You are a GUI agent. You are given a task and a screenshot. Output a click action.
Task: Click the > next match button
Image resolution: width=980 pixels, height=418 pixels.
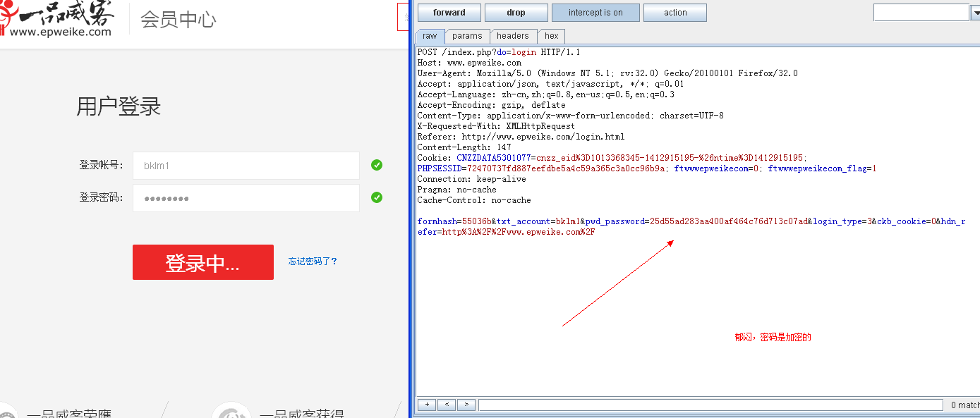click(x=466, y=405)
